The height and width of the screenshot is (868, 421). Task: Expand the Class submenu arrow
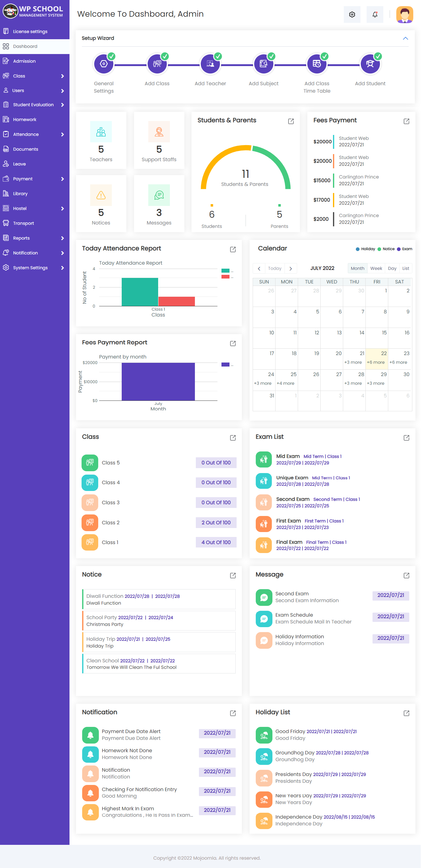click(x=62, y=76)
